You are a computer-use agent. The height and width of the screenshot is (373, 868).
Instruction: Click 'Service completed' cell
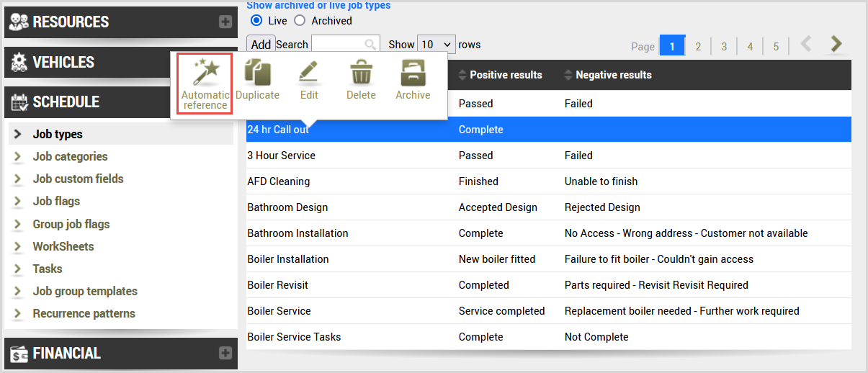[501, 311]
